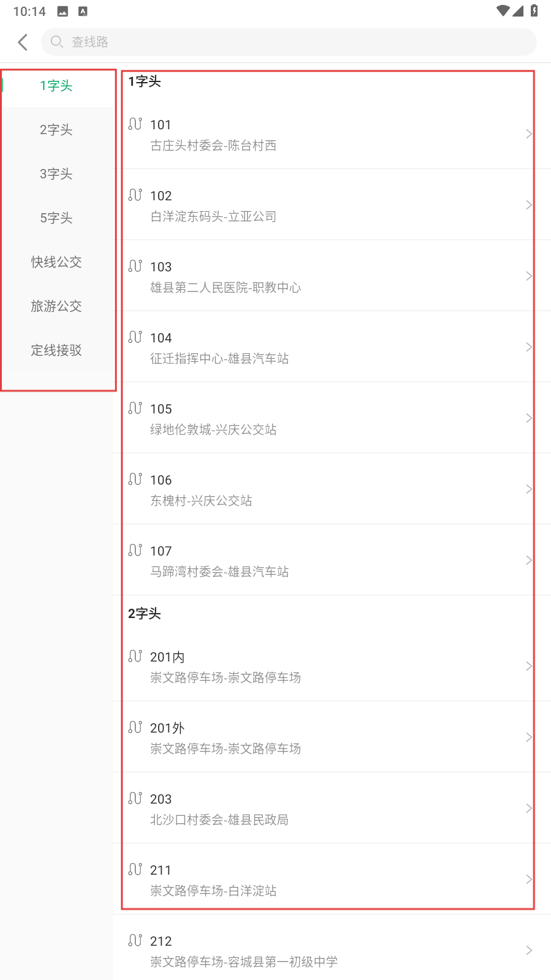Viewport: 551px width, 980px height.
Task: Tap the search magnifier icon
Action: (x=56, y=42)
